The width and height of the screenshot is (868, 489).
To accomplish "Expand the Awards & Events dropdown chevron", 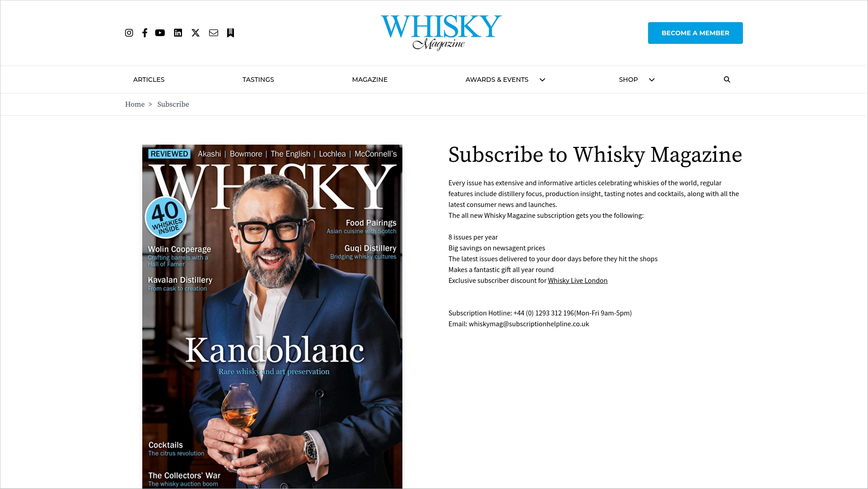I will click(542, 80).
